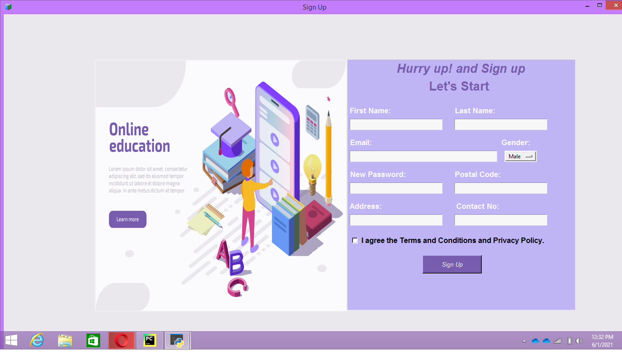This screenshot has height=364, width=622.
Task: Open File Explorer from the taskbar
Action: click(65, 340)
